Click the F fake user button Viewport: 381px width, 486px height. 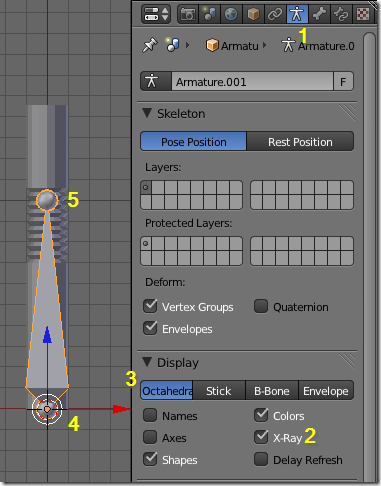[x=343, y=81]
